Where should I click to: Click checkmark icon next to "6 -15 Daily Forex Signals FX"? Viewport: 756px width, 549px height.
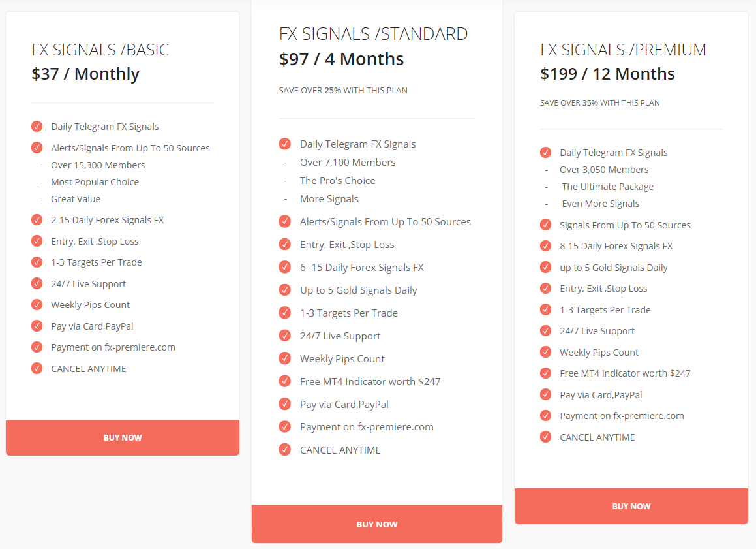coord(284,267)
